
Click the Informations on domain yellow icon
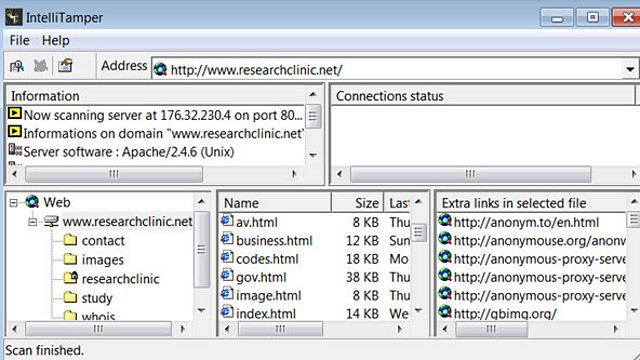(x=15, y=132)
